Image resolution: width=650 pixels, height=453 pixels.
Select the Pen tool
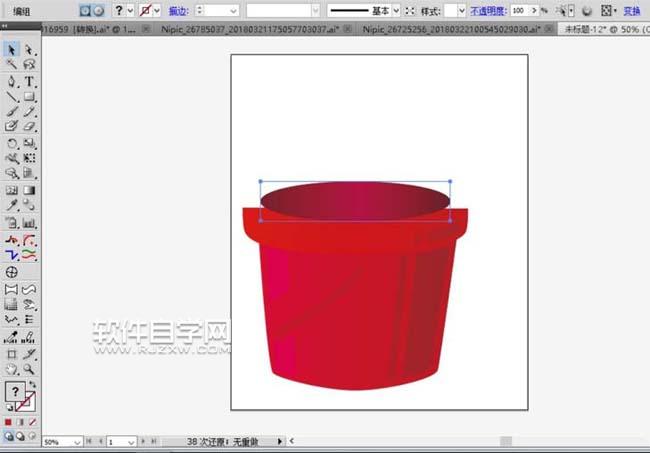(11, 81)
